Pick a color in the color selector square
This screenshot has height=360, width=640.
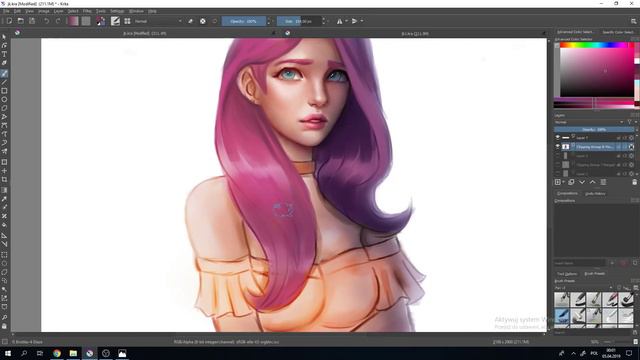(597, 72)
